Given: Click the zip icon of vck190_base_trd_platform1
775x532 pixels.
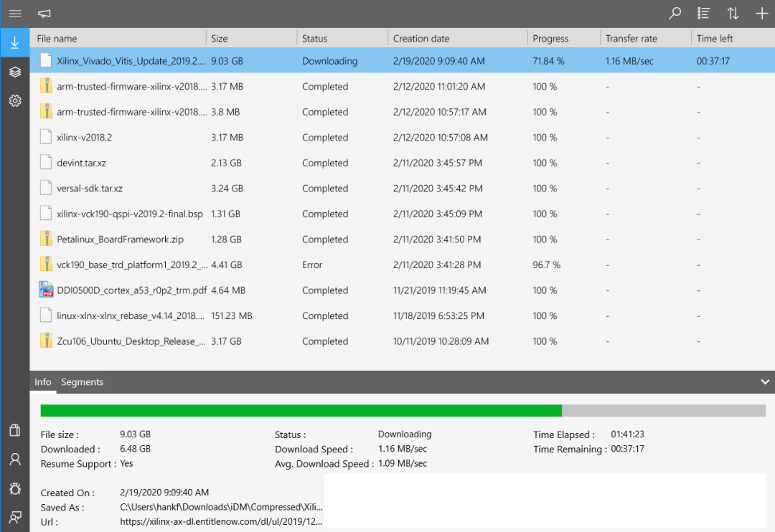Looking at the screenshot, I should point(46,265).
